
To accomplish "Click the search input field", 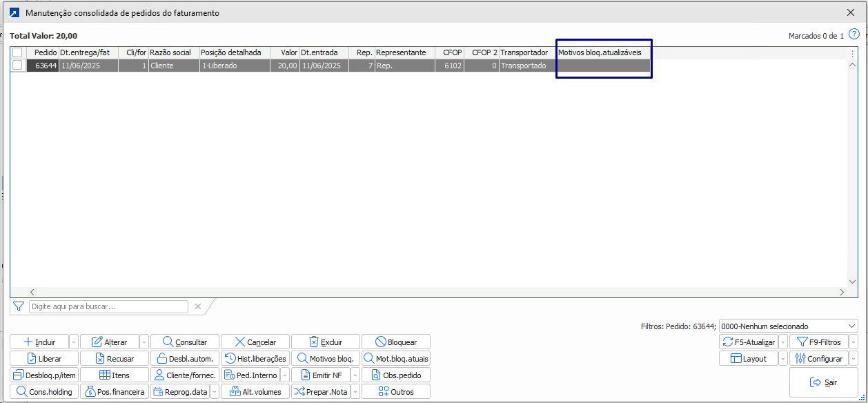I will coord(108,306).
